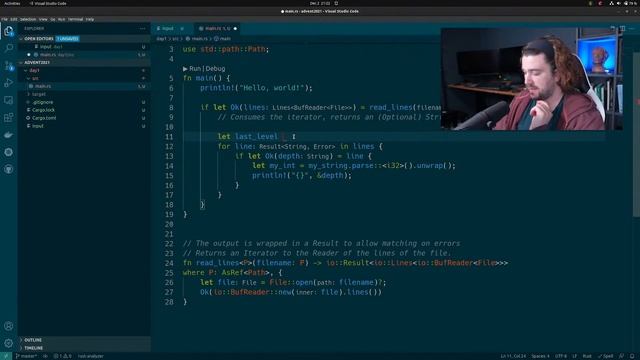Click the synchronize changes icon in status bar
The height and width of the screenshot is (360, 640).
pyautogui.click(x=45, y=356)
